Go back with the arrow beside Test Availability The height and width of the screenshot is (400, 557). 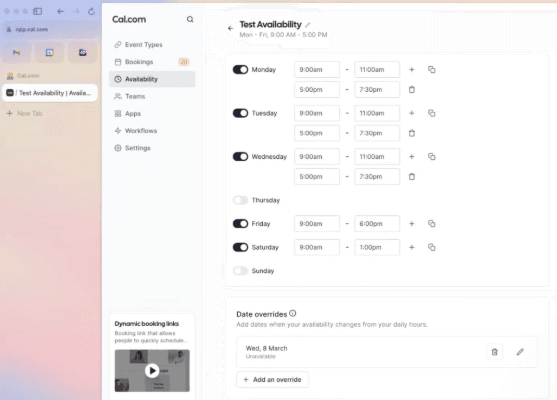tap(231, 28)
